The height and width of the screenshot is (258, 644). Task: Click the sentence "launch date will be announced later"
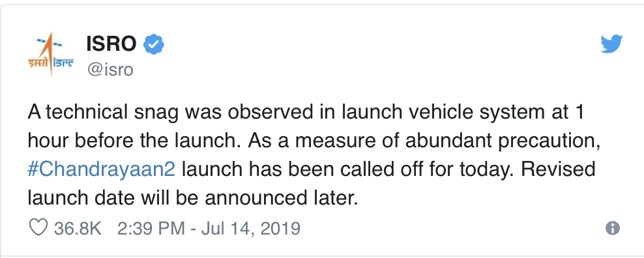[x=193, y=198]
